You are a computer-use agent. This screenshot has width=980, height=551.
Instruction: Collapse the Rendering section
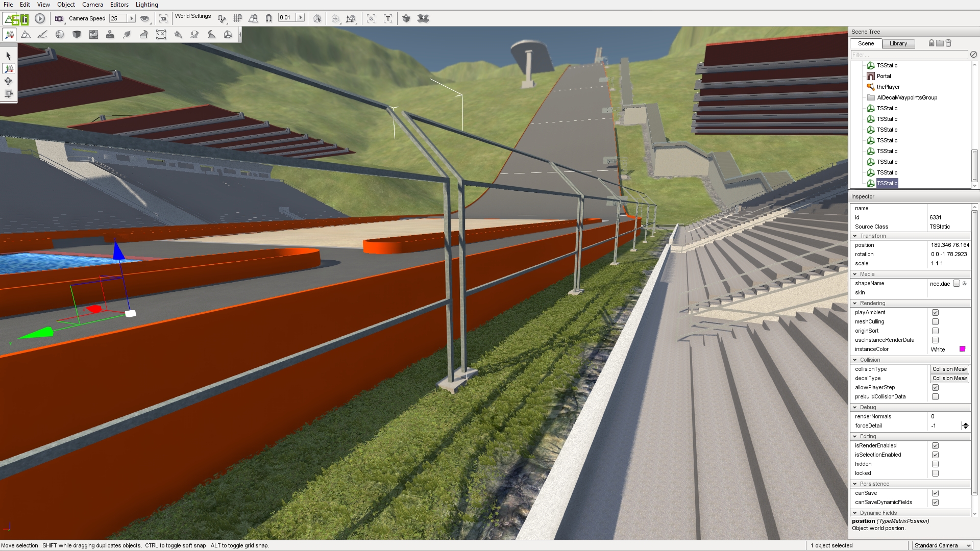pyautogui.click(x=855, y=304)
